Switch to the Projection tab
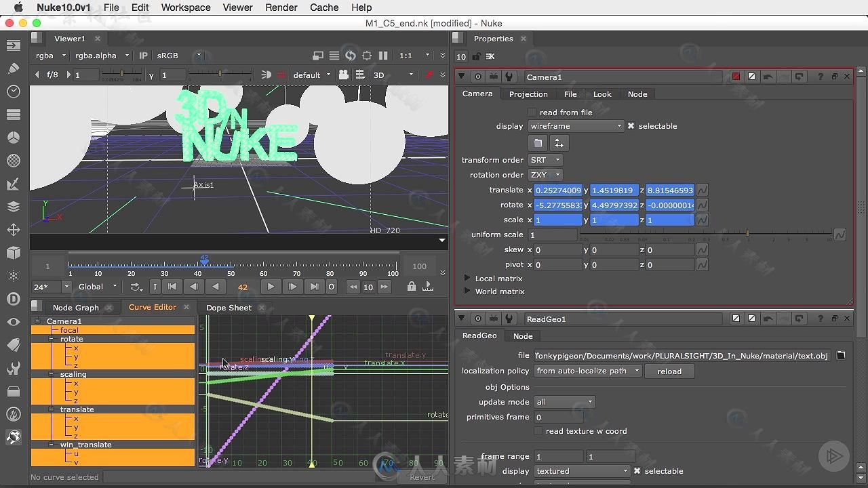The height and width of the screenshot is (488, 868). click(528, 94)
